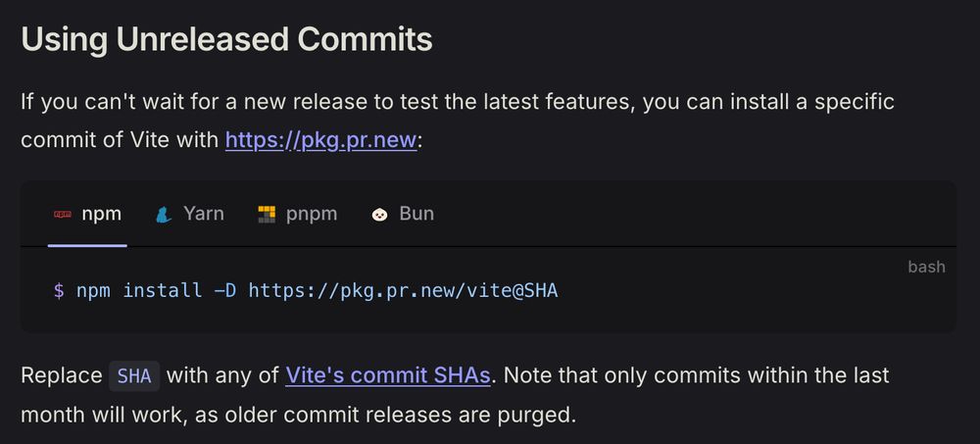980x444 pixels.
Task: Click the Using Unreleased Commits heading
Action: (x=227, y=39)
